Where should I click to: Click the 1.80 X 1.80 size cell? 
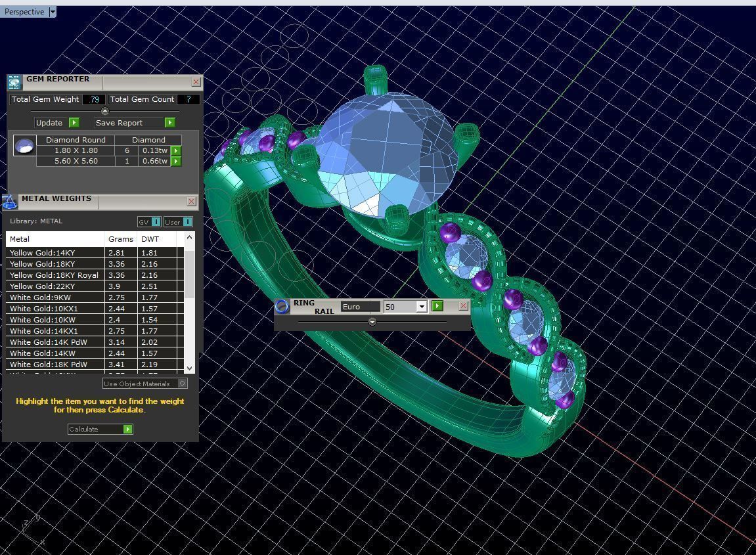click(x=76, y=150)
